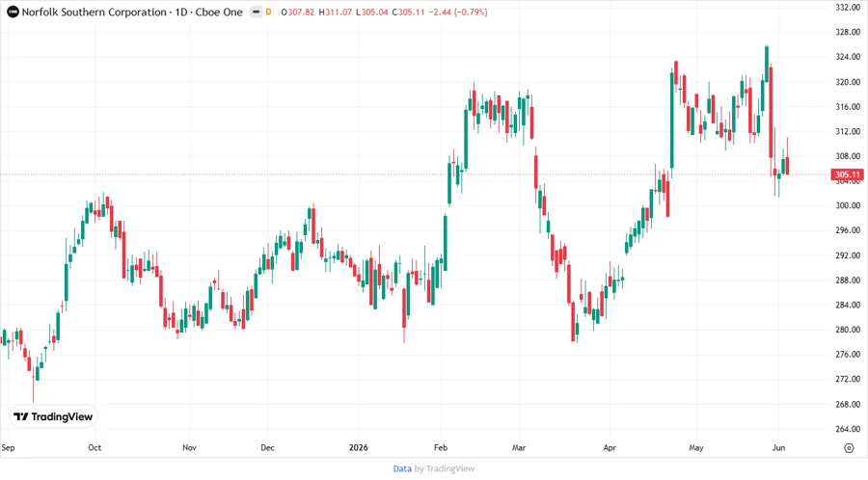Click the TradingView logo badge
This screenshot has height=480, width=868.
coord(53,417)
